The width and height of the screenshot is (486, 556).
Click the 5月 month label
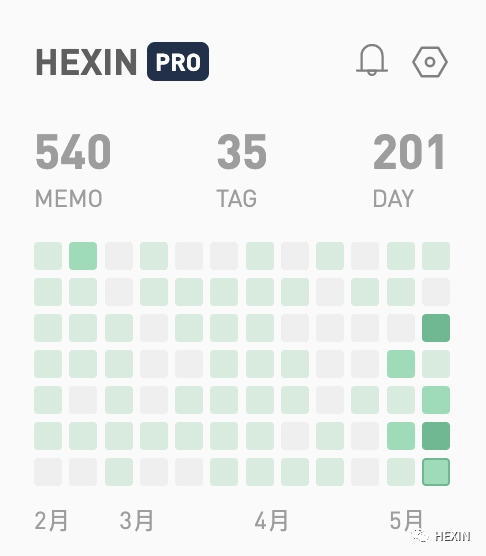click(x=406, y=521)
